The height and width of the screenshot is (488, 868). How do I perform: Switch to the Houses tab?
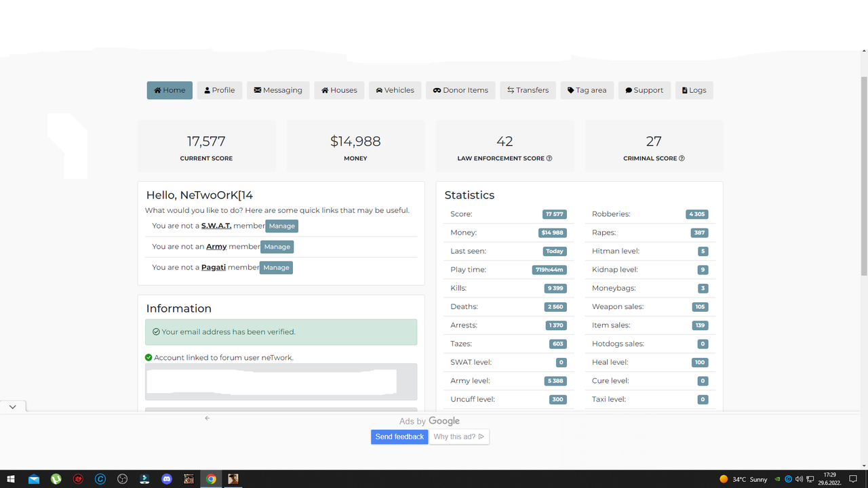point(339,90)
